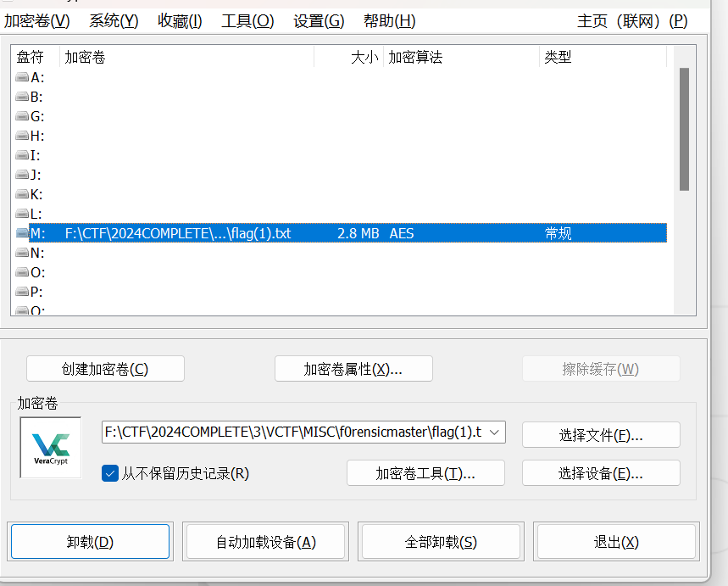Sort by the 类型 column header
This screenshot has width=728, height=586.
coord(603,57)
